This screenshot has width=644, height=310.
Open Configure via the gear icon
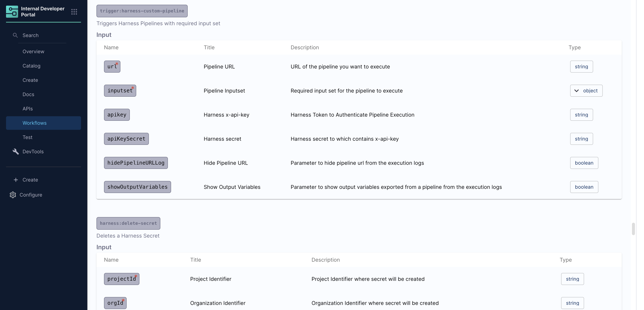click(x=13, y=195)
